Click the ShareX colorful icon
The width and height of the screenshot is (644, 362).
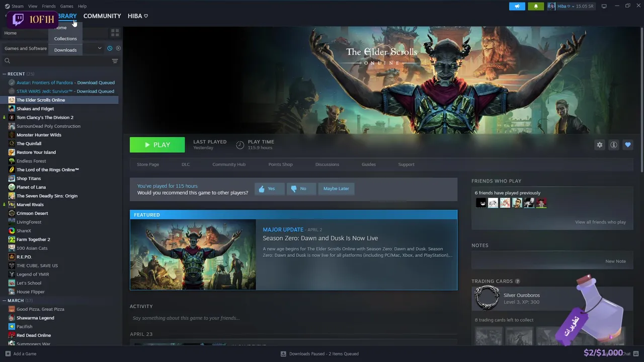click(12, 231)
